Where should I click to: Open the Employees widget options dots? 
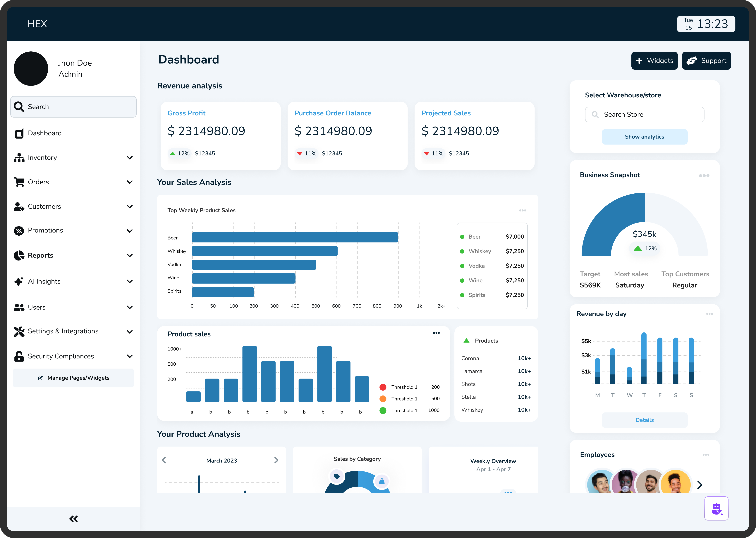click(x=706, y=455)
